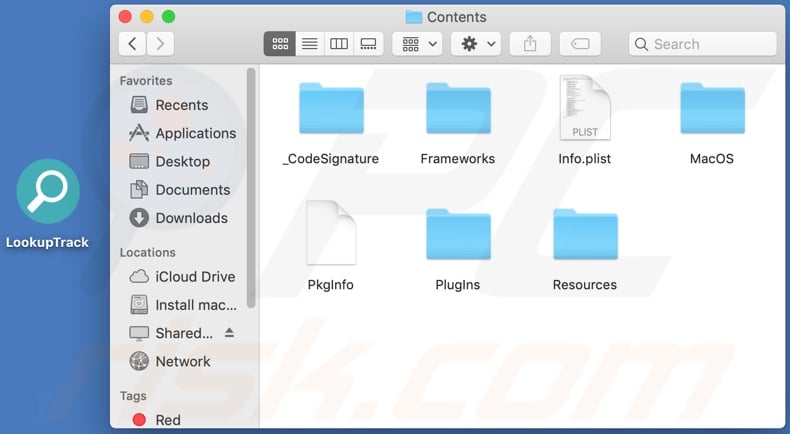Screen dimensions: 790x434
Task: Switch to list view
Action: coord(309,44)
